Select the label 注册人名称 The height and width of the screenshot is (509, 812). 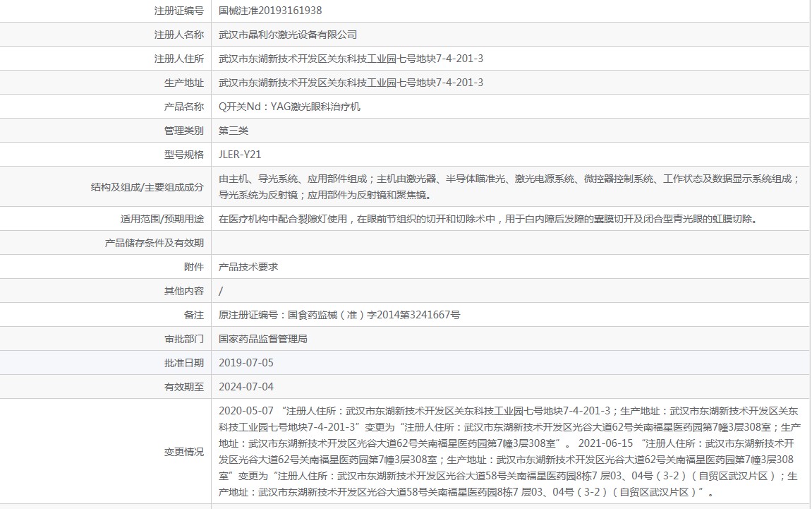click(x=178, y=35)
